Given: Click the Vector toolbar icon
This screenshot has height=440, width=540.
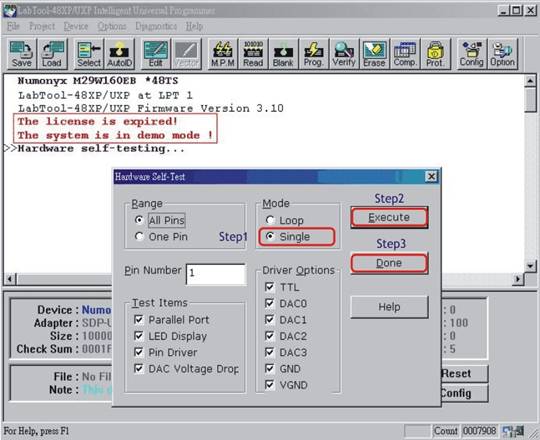Looking at the screenshot, I should (186, 54).
